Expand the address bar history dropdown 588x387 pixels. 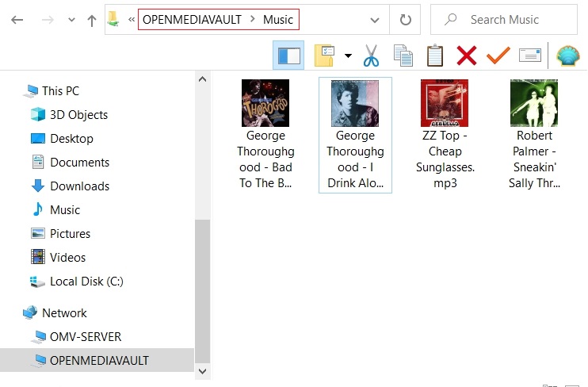click(374, 20)
